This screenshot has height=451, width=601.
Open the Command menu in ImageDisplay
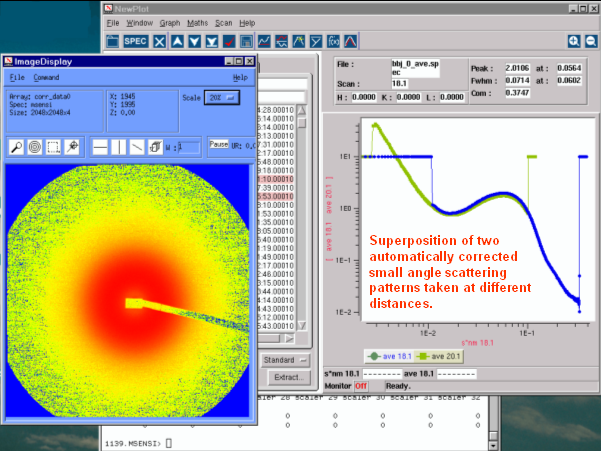click(46, 77)
